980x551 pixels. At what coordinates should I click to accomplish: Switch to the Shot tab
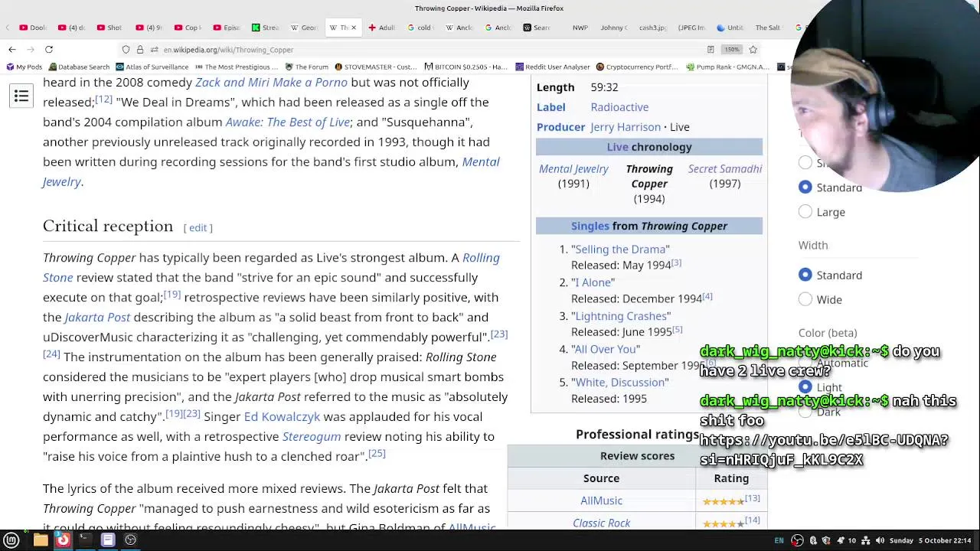(109, 28)
